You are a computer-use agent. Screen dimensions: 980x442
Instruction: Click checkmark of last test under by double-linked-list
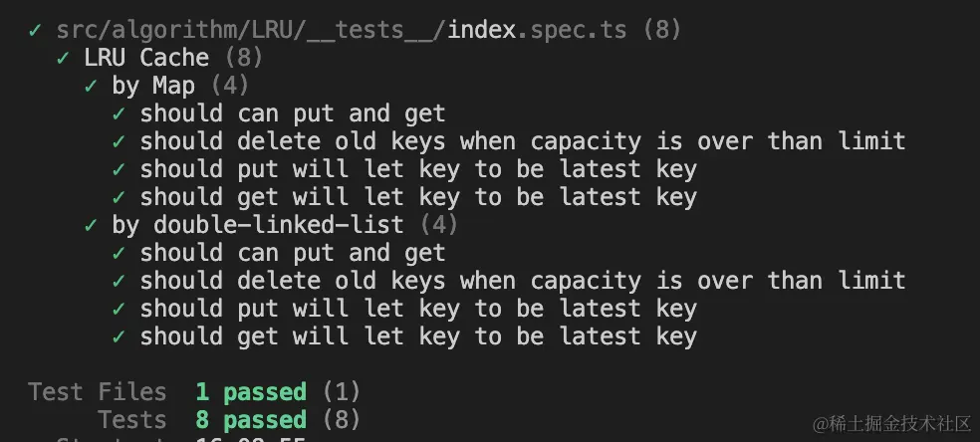point(120,336)
